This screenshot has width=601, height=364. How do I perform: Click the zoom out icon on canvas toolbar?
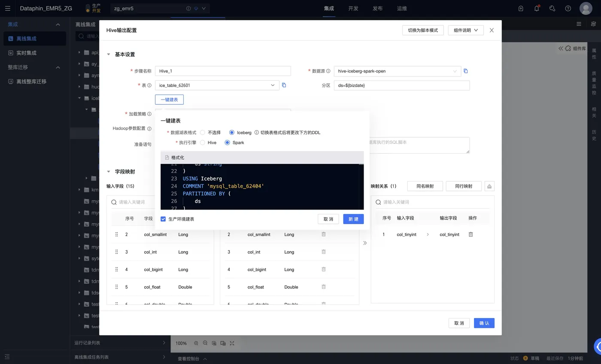pyautogui.click(x=205, y=343)
